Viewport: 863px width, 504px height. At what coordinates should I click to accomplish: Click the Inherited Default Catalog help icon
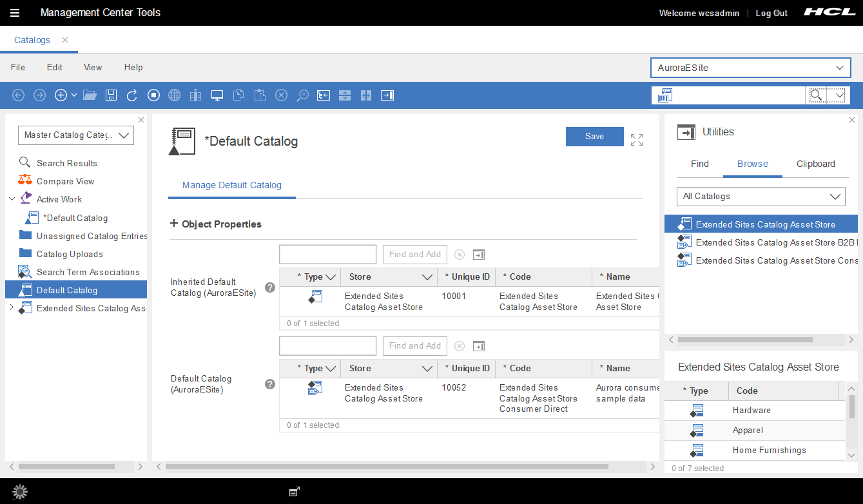coord(270,287)
